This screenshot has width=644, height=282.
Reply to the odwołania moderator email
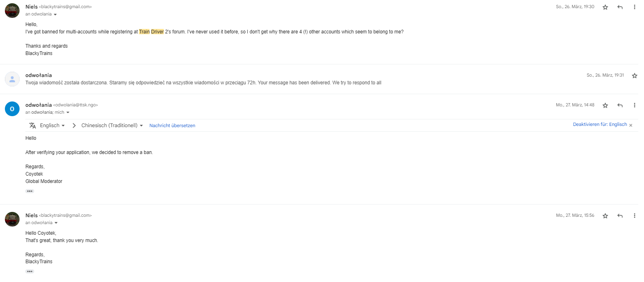(620, 106)
